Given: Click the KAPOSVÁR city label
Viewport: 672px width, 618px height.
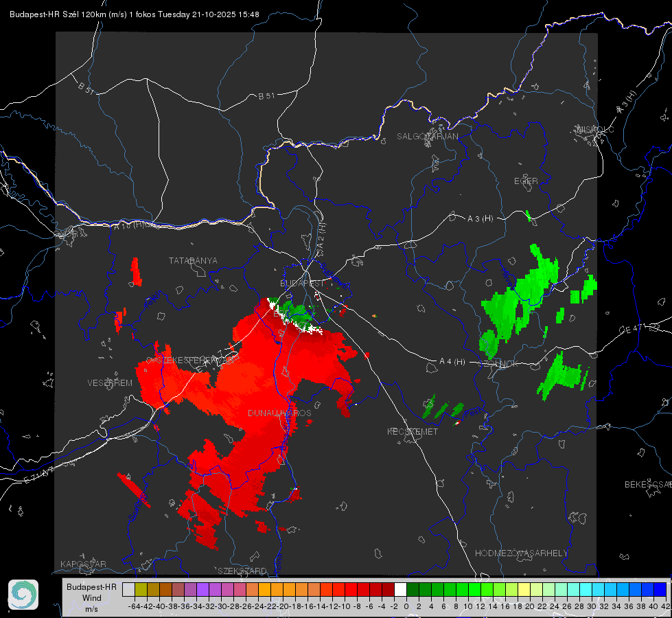Looking at the screenshot, I should [x=83, y=564].
